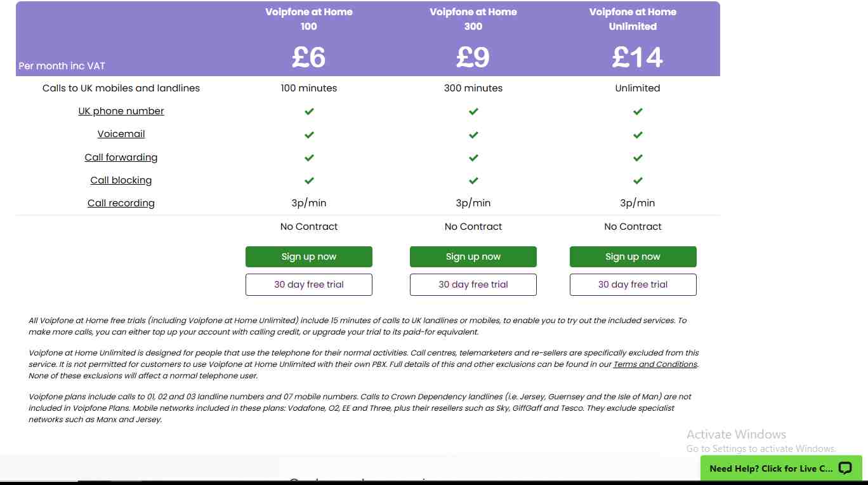Click the live chat speech bubble icon
The height and width of the screenshot is (485, 868).
coord(845,468)
